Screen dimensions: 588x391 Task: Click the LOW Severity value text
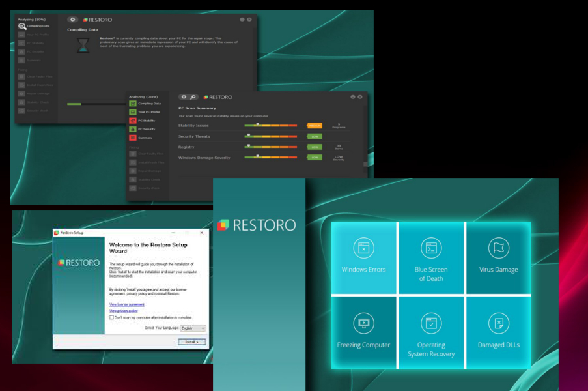coord(339,158)
